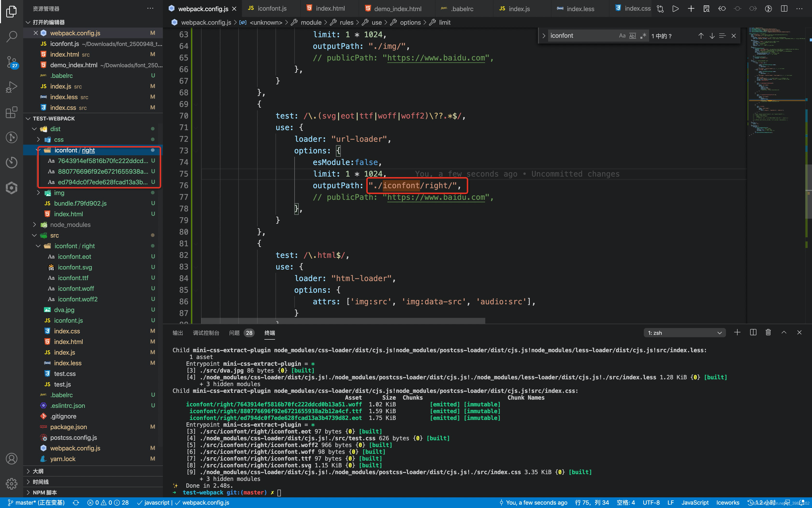The width and height of the screenshot is (812, 508).
Task: Create a new terminal with plus icon
Action: 737,332
